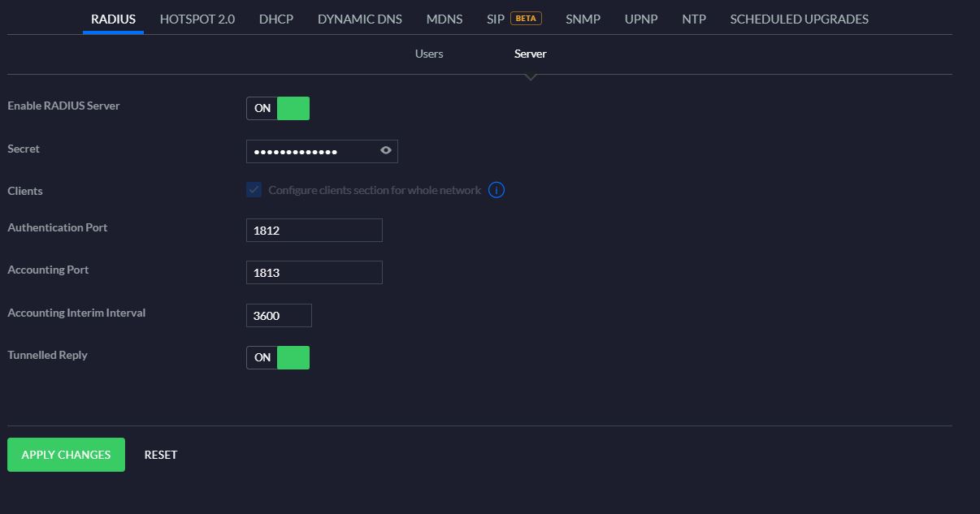Screen dimensions: 980x514
Task: Click the Clients label
Action: [25, 191]
